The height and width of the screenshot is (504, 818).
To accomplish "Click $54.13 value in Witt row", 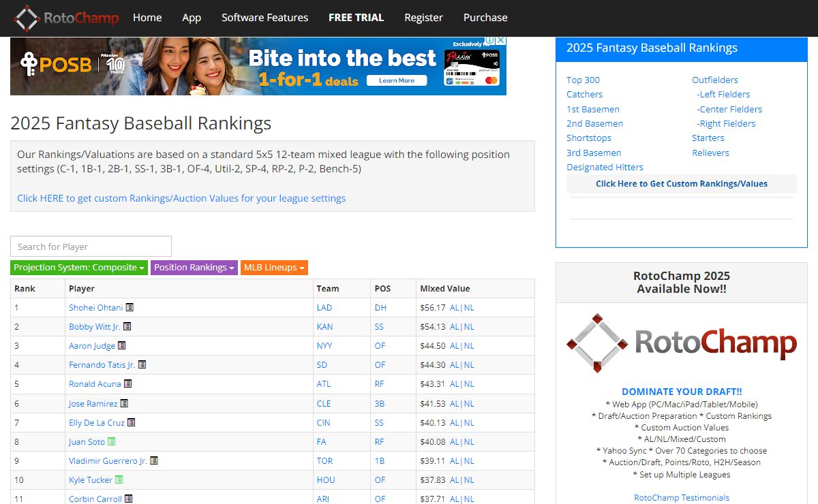I will tap(433, 327).
